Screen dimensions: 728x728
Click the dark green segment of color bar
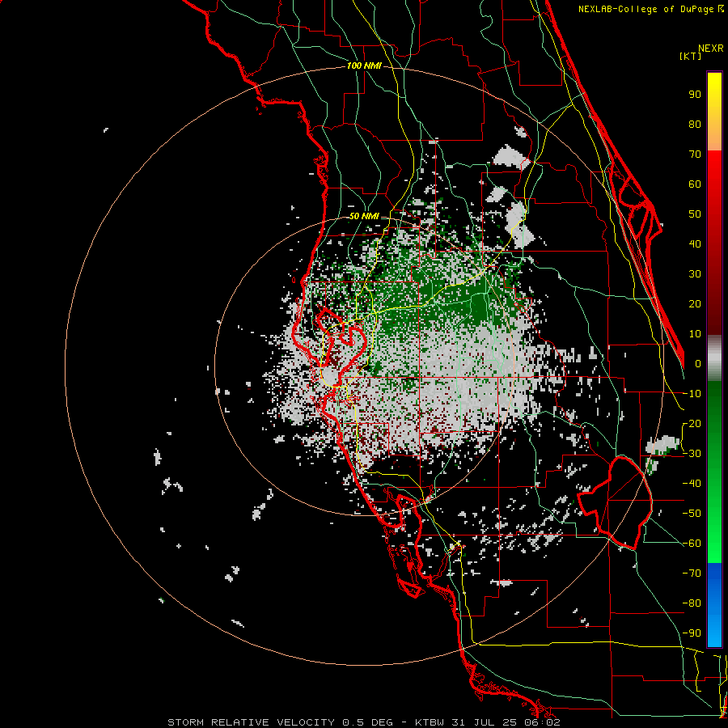(714, 404)
